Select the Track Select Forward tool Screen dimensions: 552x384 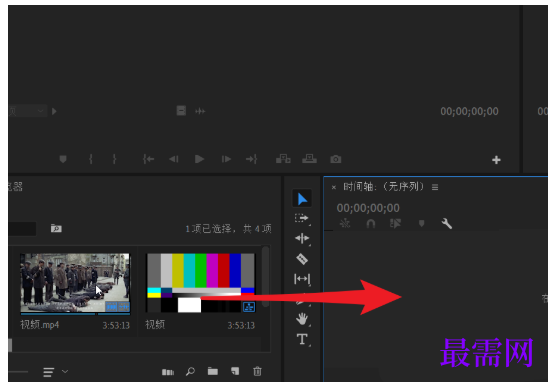302,219
